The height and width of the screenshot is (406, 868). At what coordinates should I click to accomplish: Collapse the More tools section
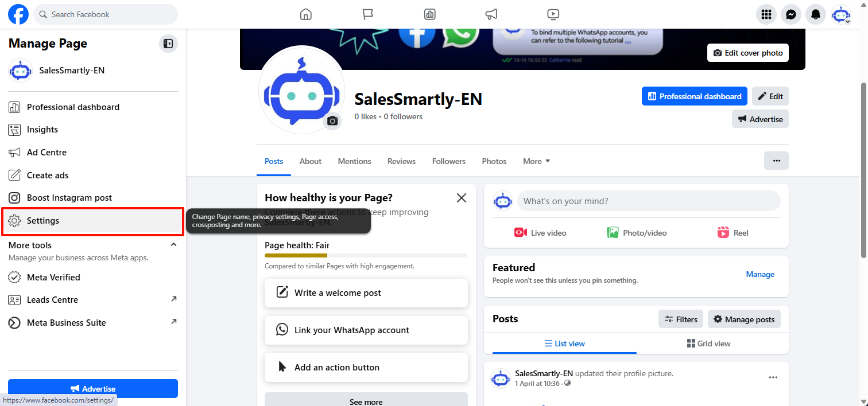click(173, 245)
